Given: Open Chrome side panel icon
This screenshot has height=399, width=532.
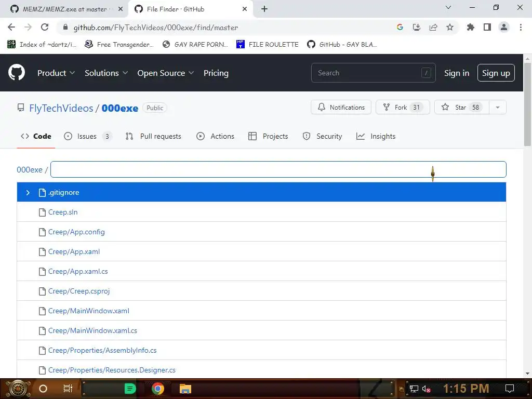Looking at the screenshot, I should pos(487,27).
